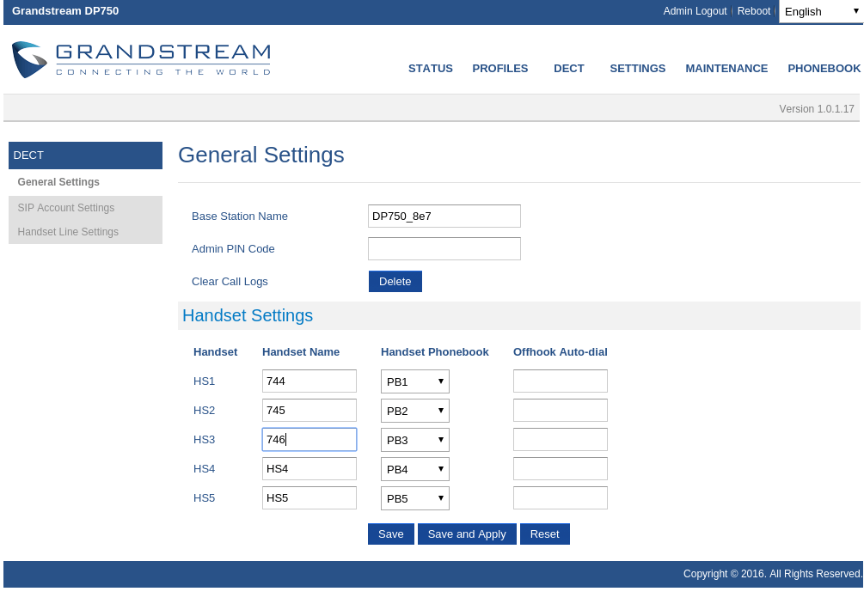This screenshot has width=864, height=616.
Task: Focus the Admin PIN Code field
Action: [444, 248]
